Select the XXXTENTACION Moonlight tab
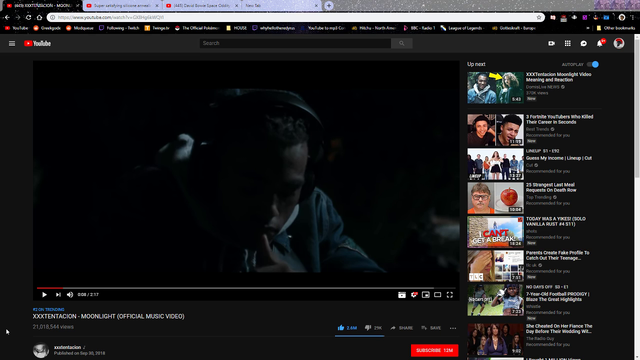 coord(41,6)
